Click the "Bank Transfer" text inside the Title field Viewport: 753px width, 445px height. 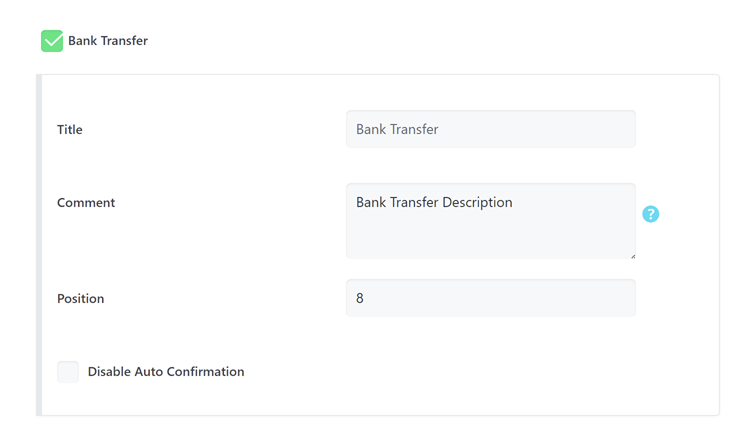pyautogui.click(x=397, y=129)
